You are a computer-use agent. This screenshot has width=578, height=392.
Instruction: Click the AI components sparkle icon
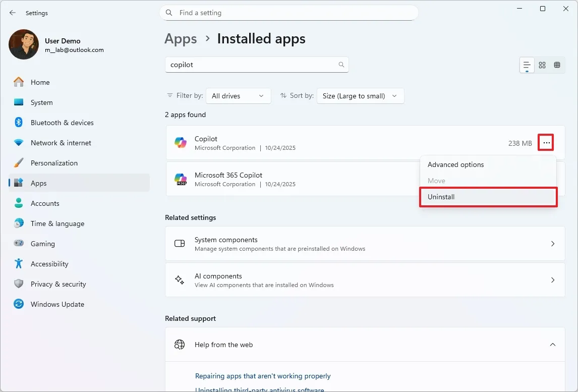click(179, 280)
